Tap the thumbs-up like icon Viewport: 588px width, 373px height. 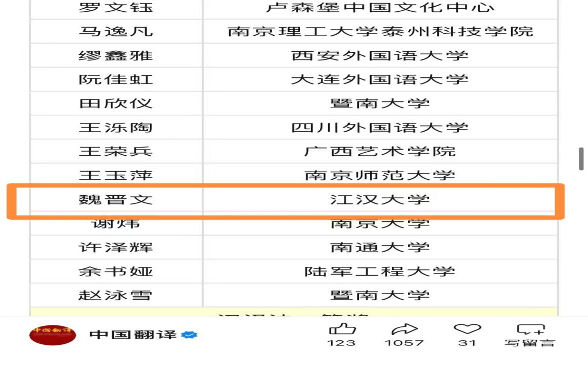pos(342,329)
